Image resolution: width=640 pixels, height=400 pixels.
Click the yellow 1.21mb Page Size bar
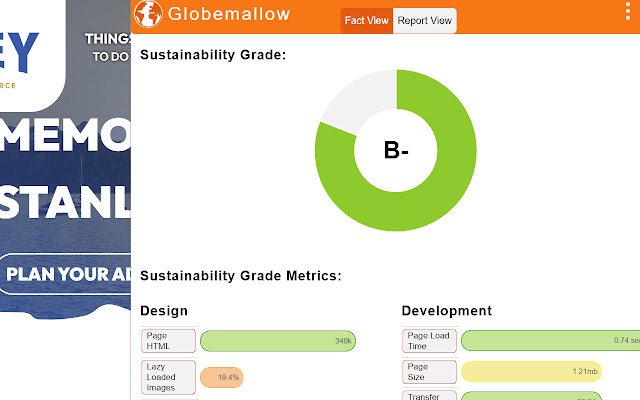point(530,372)
